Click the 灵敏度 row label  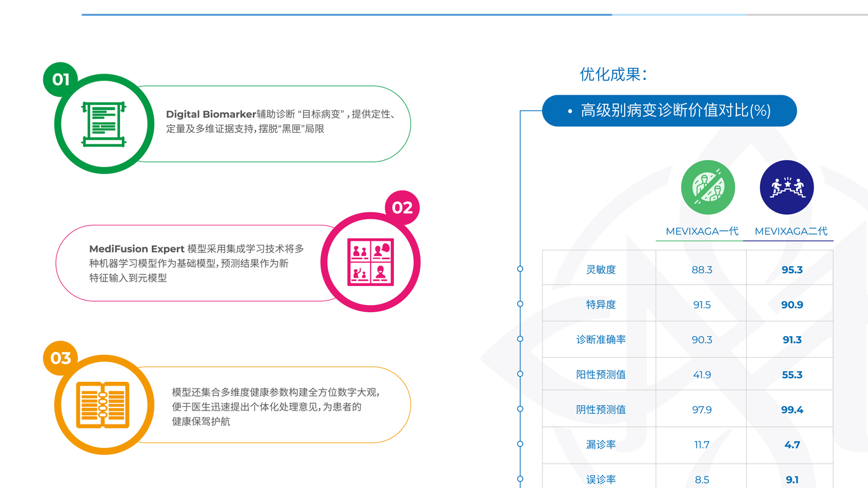tap(600, 269)
